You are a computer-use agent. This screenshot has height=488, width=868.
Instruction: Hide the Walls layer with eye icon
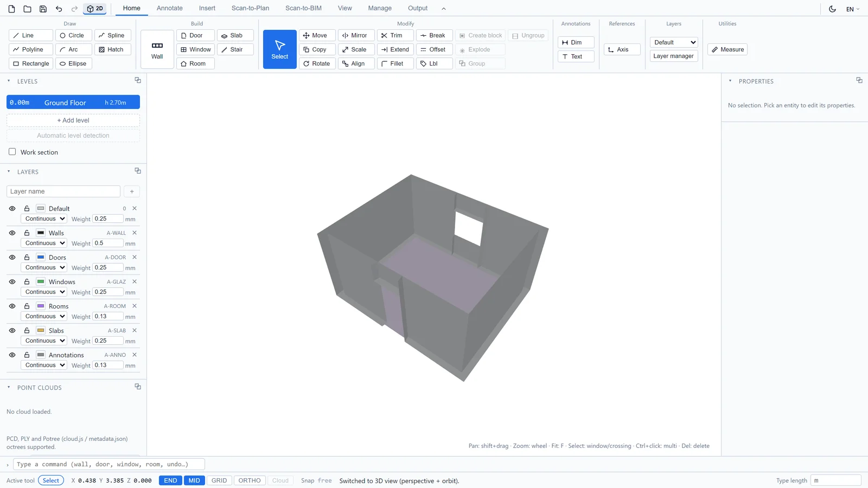pos(12,233)
